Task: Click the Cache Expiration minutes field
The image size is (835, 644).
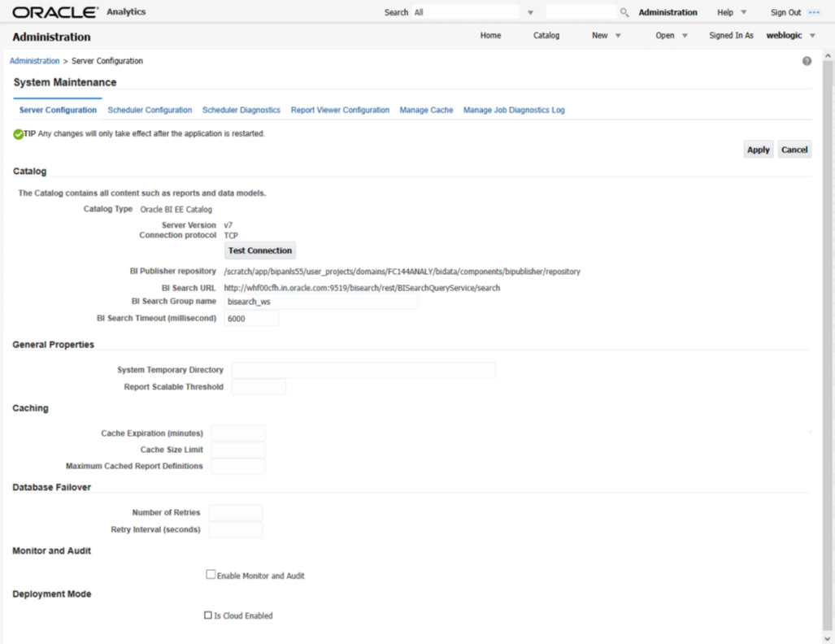Action: click(238, 433)
